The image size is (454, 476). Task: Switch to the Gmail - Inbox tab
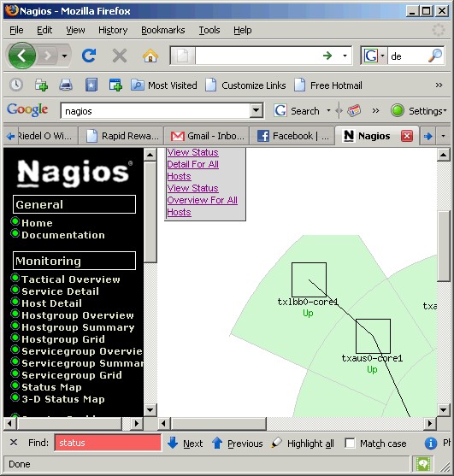point(207,136)
